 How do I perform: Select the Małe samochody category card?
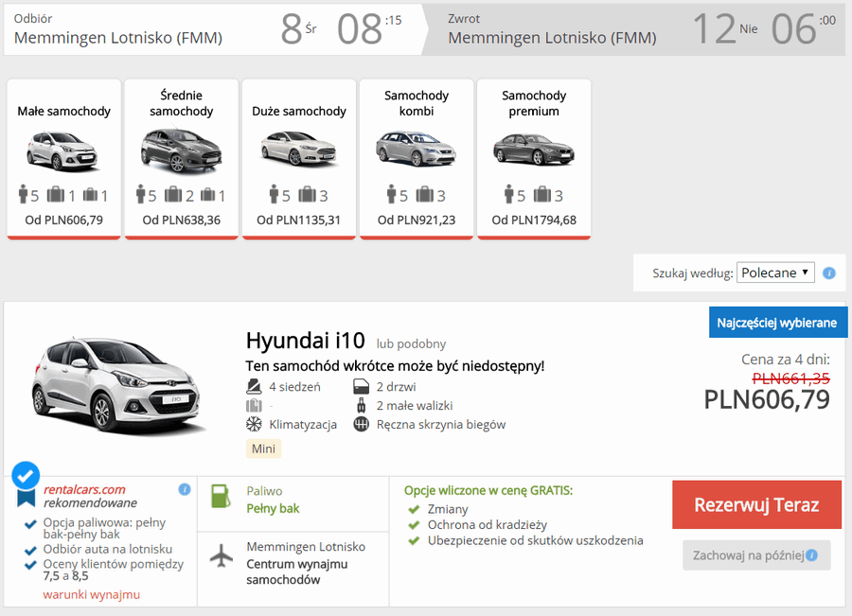tap(63, 159)
